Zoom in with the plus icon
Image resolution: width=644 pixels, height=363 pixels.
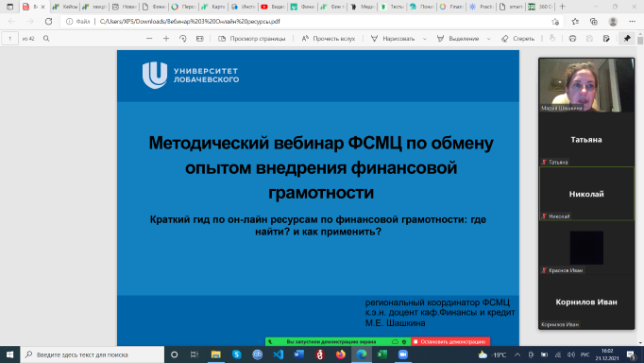[x=166, y=38]
